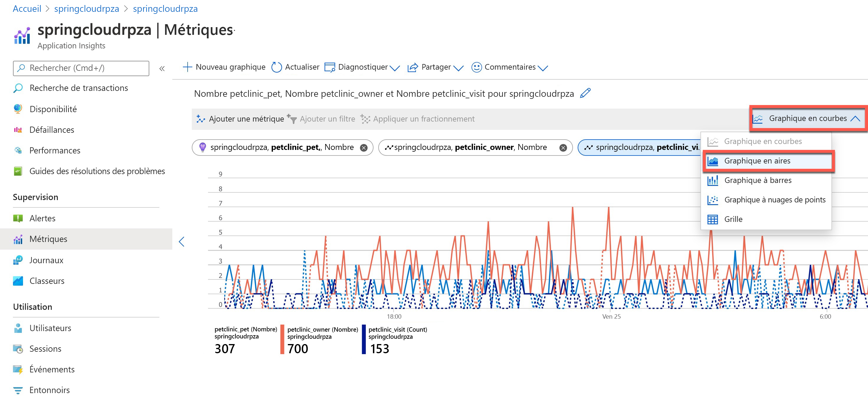Click the pencil icon to edit chart title
The image size is (868, 396).
click(x=585, y=93)
